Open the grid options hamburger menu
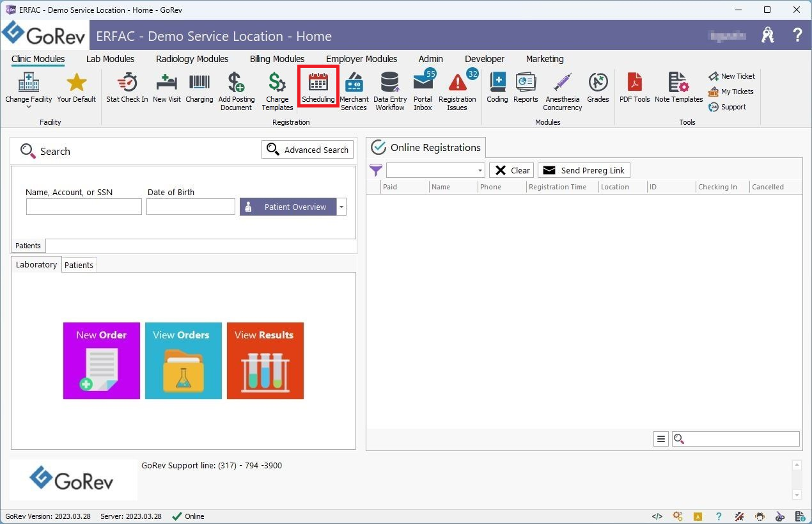 click(661, 439)
